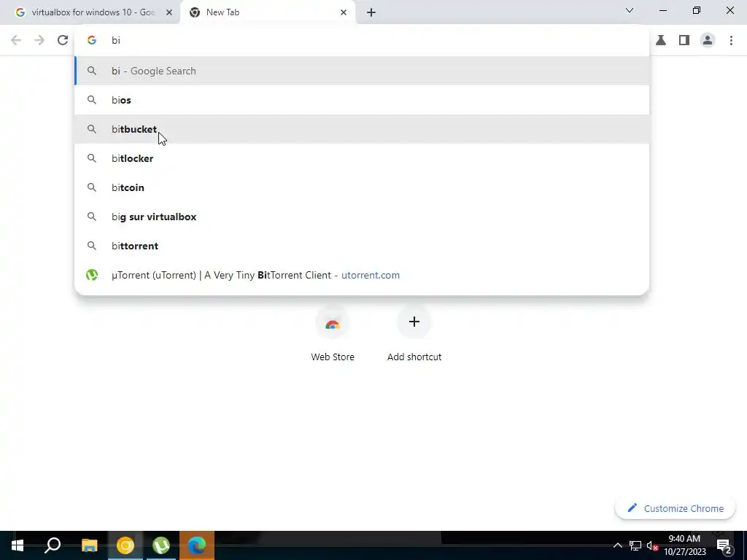This screenshot has width=747, height=560.
Task: Click the muted volume icon
Action: pos(652,545)
